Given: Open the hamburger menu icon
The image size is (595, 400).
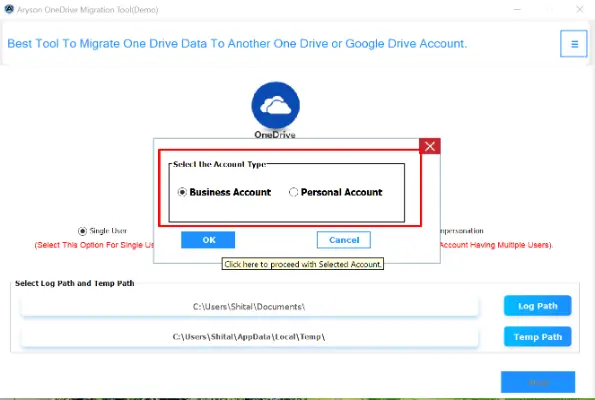Looking at the screenshot, I should coord(573,44).
